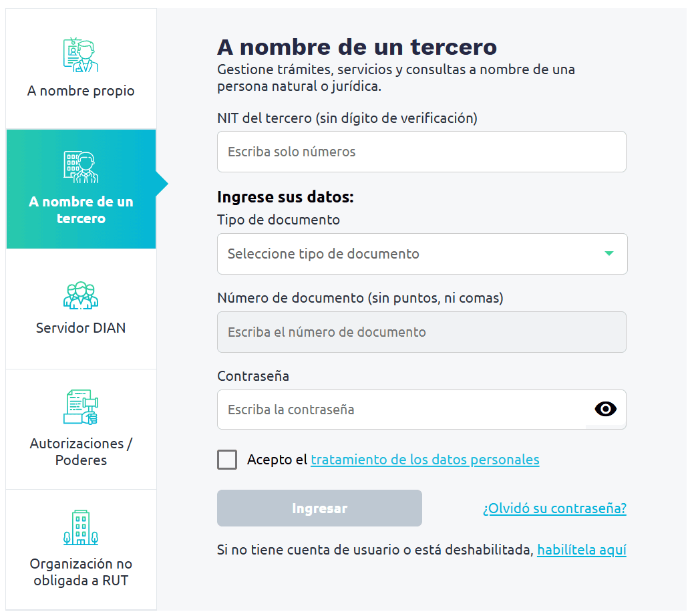Open the Autorizaciones / Poderes text label

(81, 452)
